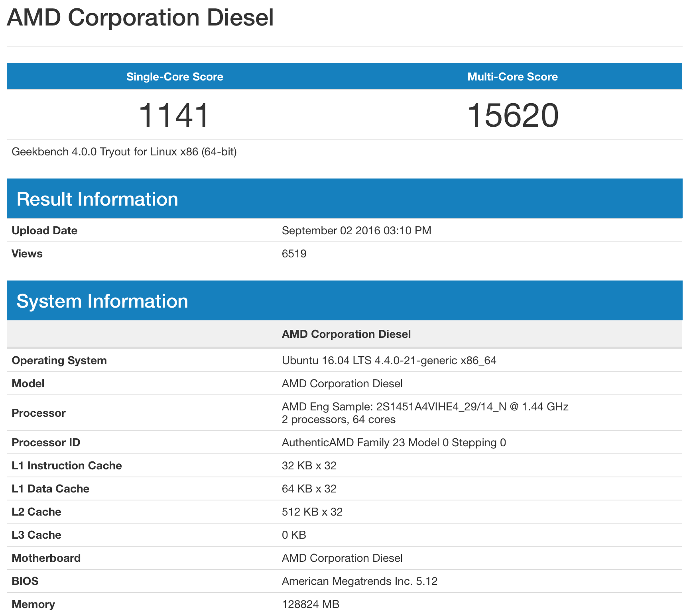Click the multi-core score value 15620
This screenshot has width=689, height=616.
[513, 115]
